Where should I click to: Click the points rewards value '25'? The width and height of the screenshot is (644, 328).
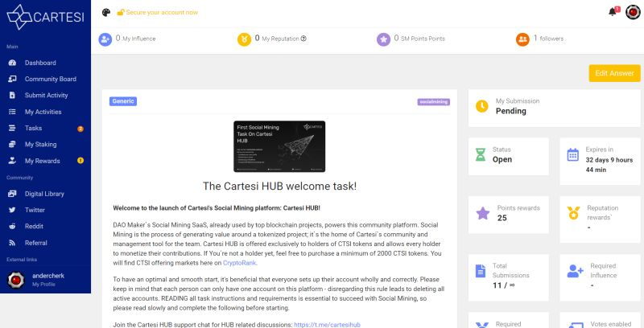pyautogui.click(x=502, y=218)
